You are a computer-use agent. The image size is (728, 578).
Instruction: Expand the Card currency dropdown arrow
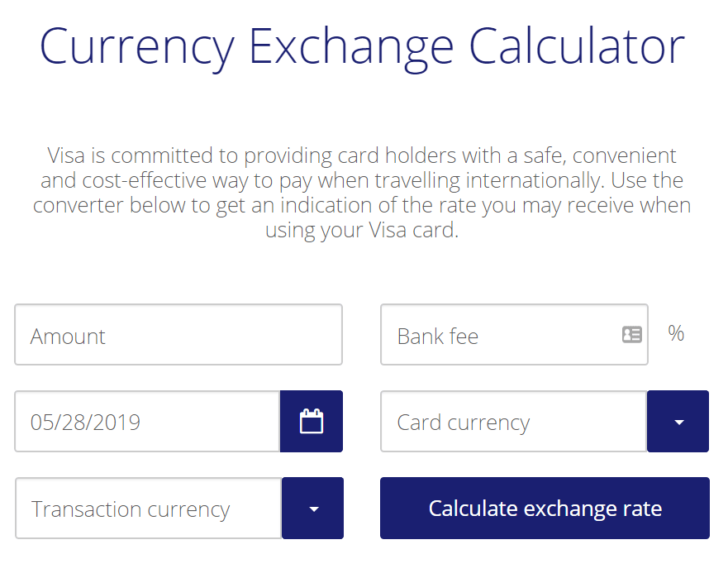pos(678,422)
